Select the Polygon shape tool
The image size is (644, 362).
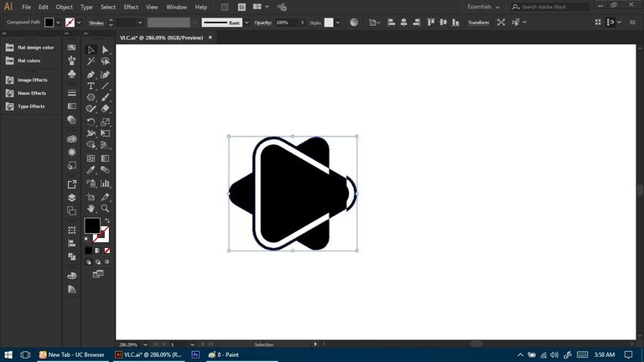(91, 98)
